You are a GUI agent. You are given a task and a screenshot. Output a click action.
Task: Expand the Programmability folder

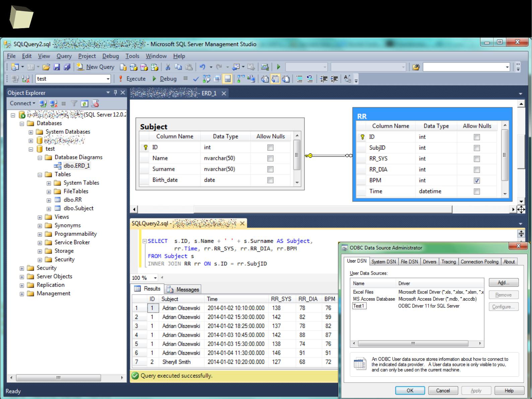(x=40, y=234)
